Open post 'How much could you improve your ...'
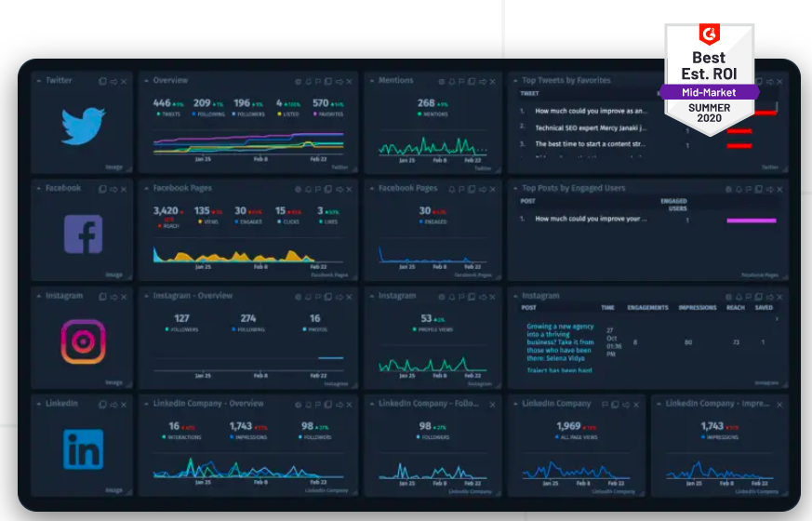The height and width of the screenshot is (521, 812). [x=591, y=219]
